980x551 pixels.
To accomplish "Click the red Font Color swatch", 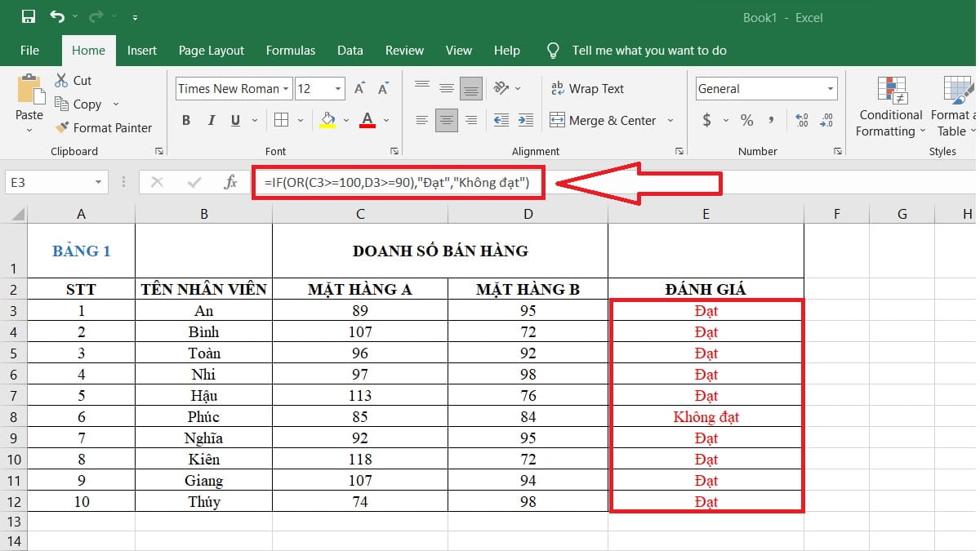I will tap(367, 125).
